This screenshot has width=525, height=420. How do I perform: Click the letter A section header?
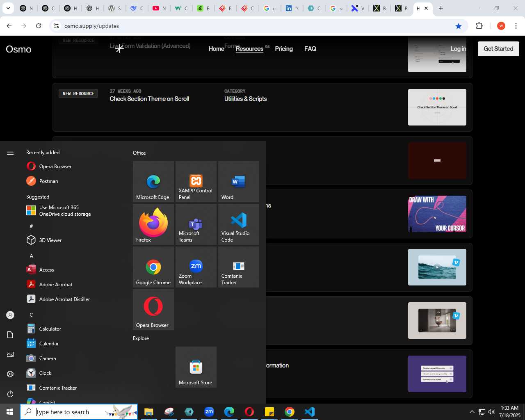click(31, 256)
